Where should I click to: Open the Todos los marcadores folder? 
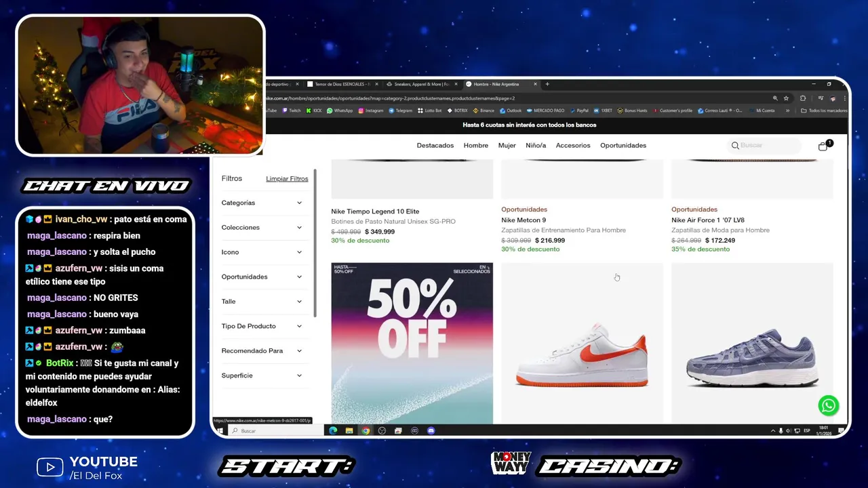click(824, 110)
